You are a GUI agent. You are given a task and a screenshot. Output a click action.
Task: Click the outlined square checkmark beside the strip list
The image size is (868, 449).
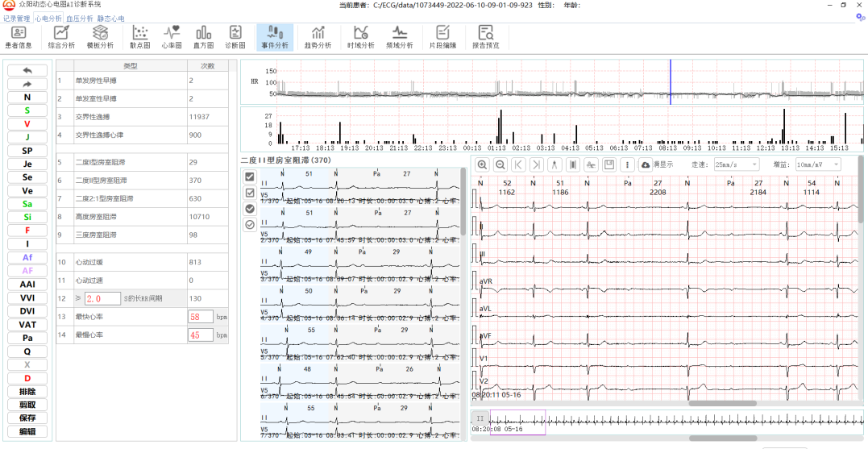pos(250,193)
